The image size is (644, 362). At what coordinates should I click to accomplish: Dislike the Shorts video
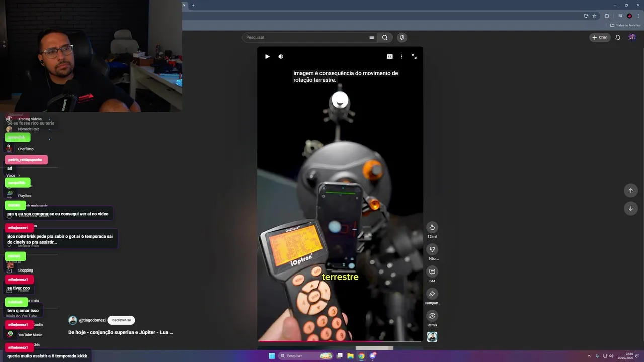tap(432, 249)
